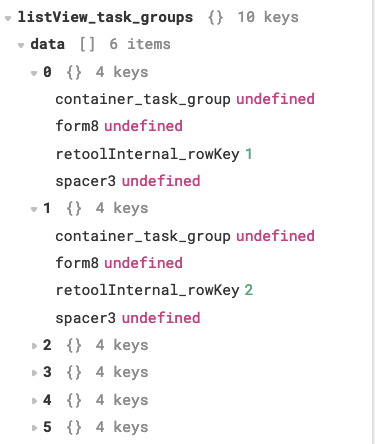This screenshot has height=444, width=375.
Task: Collapse item 0 in data
Action: click(x=34, y=73)
